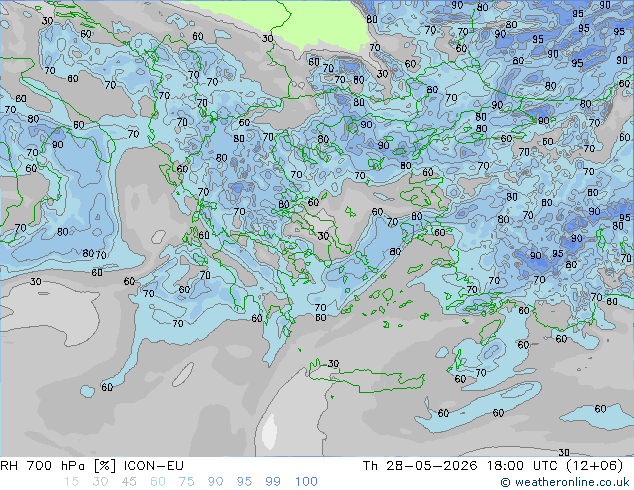Pick the legend value '45' in the color scale
The height and width of the screenshot is (490, 634).
(x=129, y=482)
